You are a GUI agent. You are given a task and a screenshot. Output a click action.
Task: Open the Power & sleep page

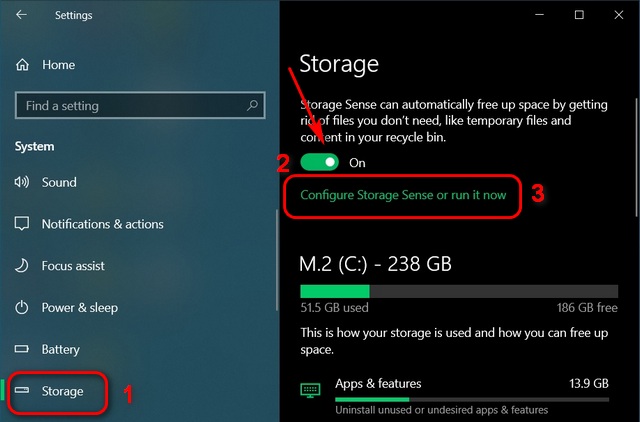coord(80,307)
